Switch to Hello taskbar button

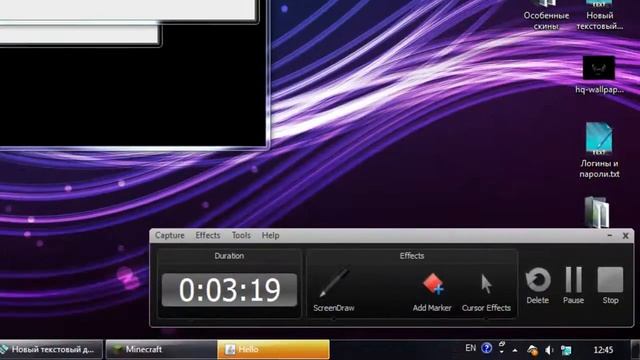click(273, 350)
